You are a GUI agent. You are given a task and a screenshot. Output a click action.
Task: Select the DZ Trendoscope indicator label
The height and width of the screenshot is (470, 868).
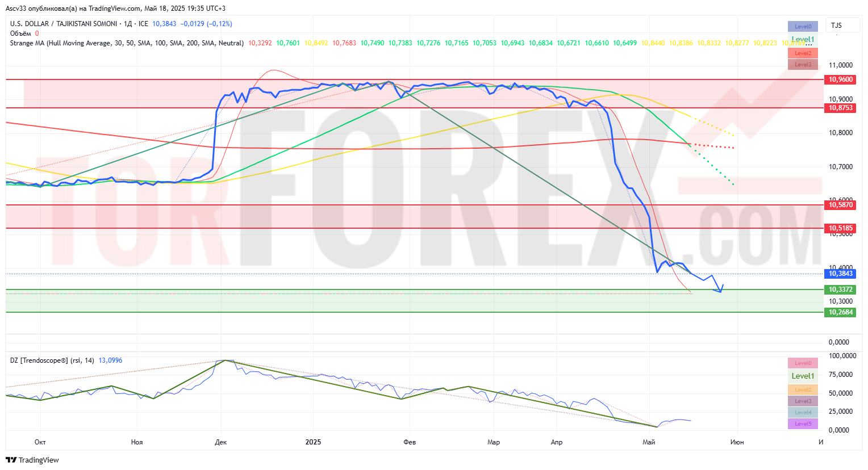52,360
